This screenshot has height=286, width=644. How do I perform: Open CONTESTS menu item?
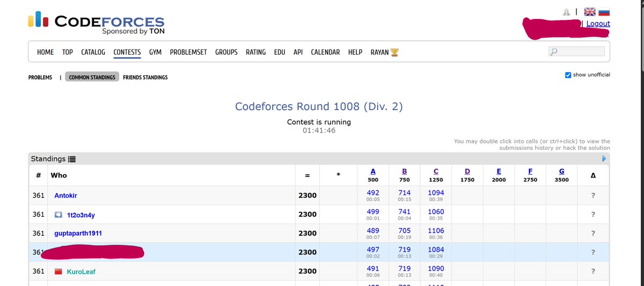point(127,52)
